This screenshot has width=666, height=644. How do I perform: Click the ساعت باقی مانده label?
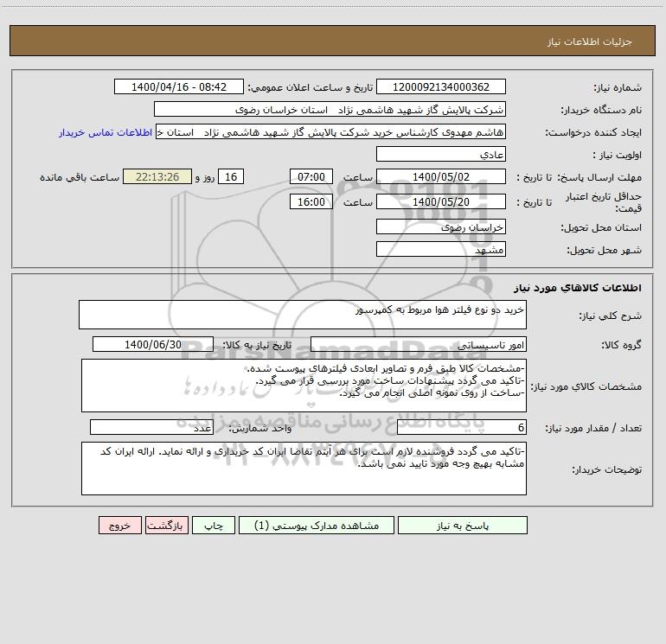point(80,177)
